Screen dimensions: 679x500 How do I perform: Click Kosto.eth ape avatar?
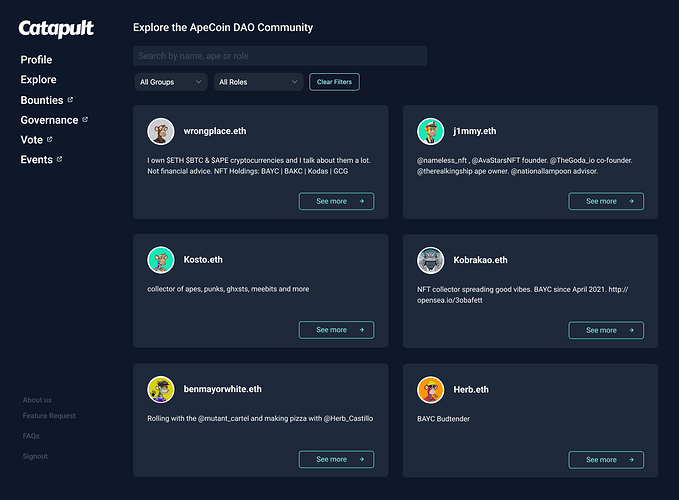point(161,260)
